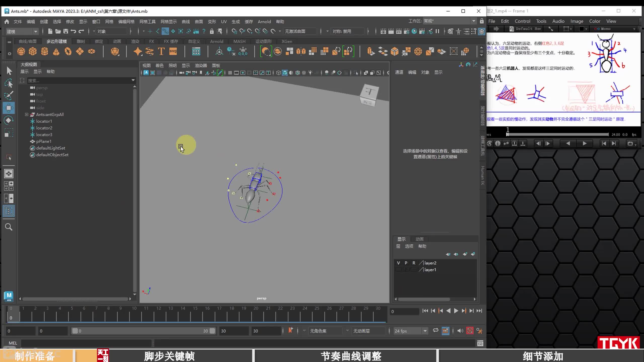Open the outliner search filter dropdown
Screen dimensions: 644x362
(x=133, y=80)
